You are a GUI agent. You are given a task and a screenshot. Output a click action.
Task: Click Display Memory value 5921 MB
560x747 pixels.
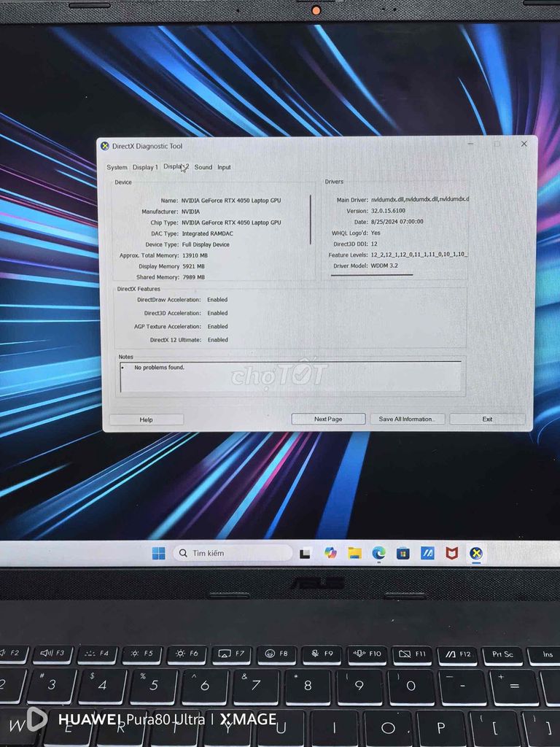[x=193, y=266]
